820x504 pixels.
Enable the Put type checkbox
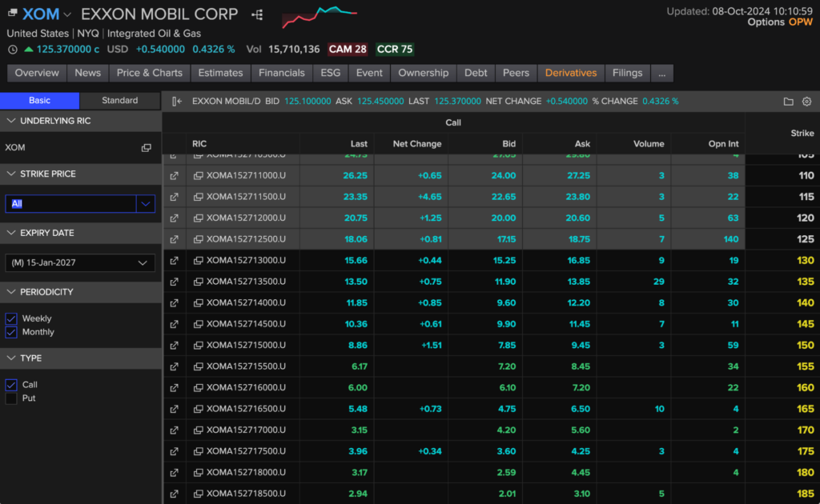coord(11,398)
